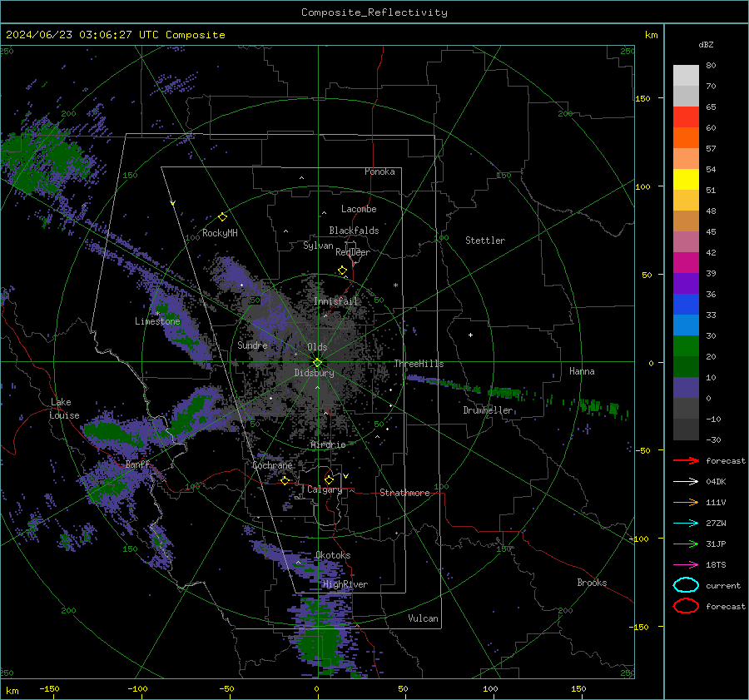Select the RedDeer city label
This screenshot has height=700, width=749.
[x=353, y=252]
